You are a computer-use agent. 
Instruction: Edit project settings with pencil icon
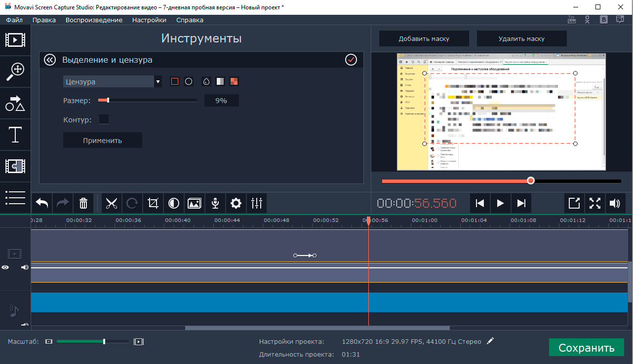[x=490, y=341]
